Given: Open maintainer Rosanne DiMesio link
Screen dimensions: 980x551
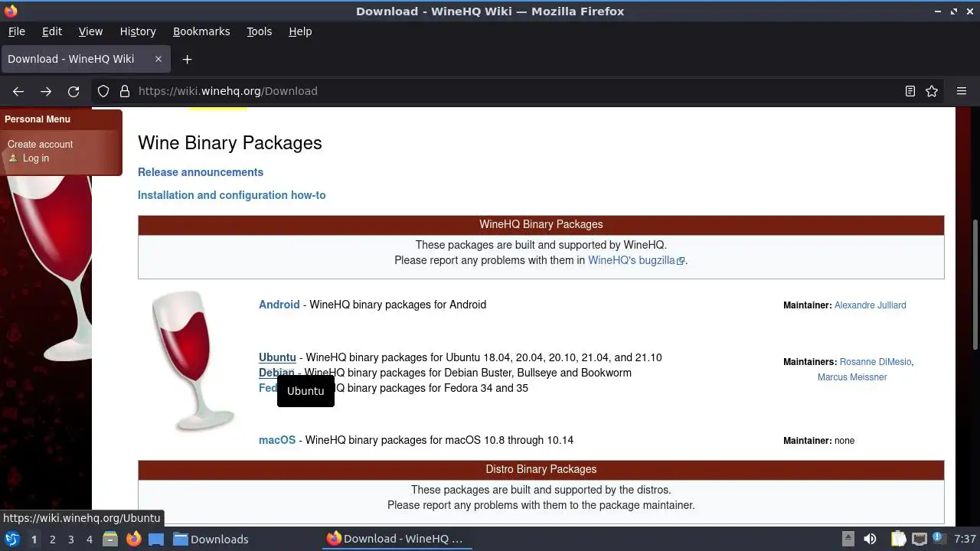Looking at the screenshot, I should [875, 362].
